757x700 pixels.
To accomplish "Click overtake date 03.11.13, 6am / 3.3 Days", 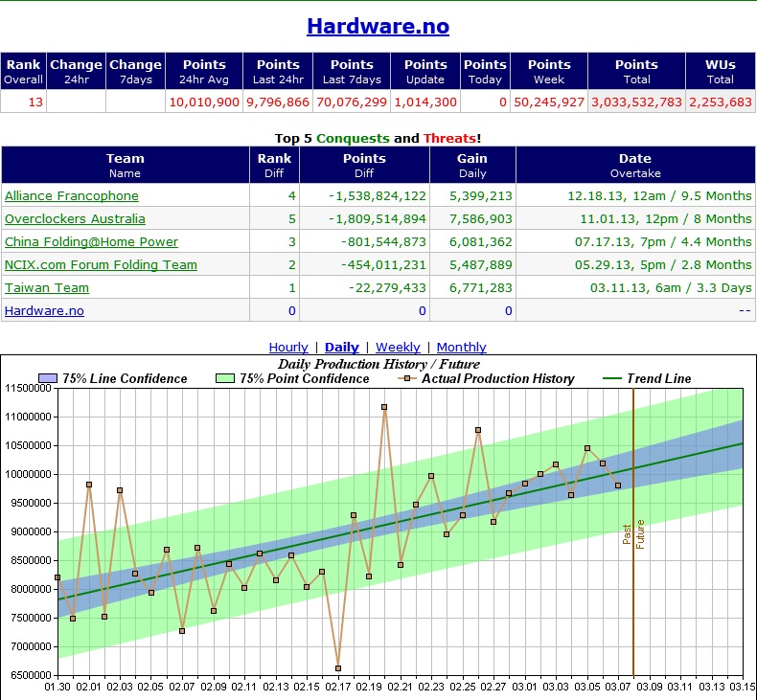I will pyautogui.click(x=671, y=287).
